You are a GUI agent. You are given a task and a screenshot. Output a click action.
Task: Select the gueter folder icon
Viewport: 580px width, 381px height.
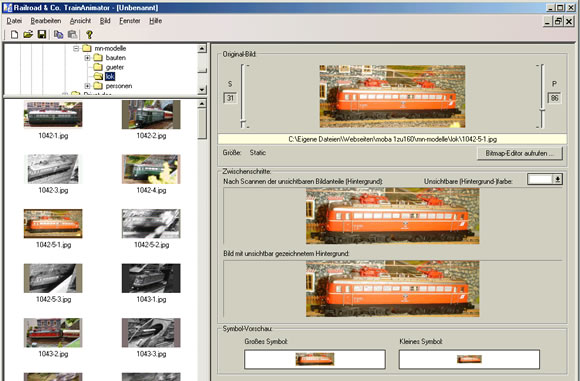point(98,67)
